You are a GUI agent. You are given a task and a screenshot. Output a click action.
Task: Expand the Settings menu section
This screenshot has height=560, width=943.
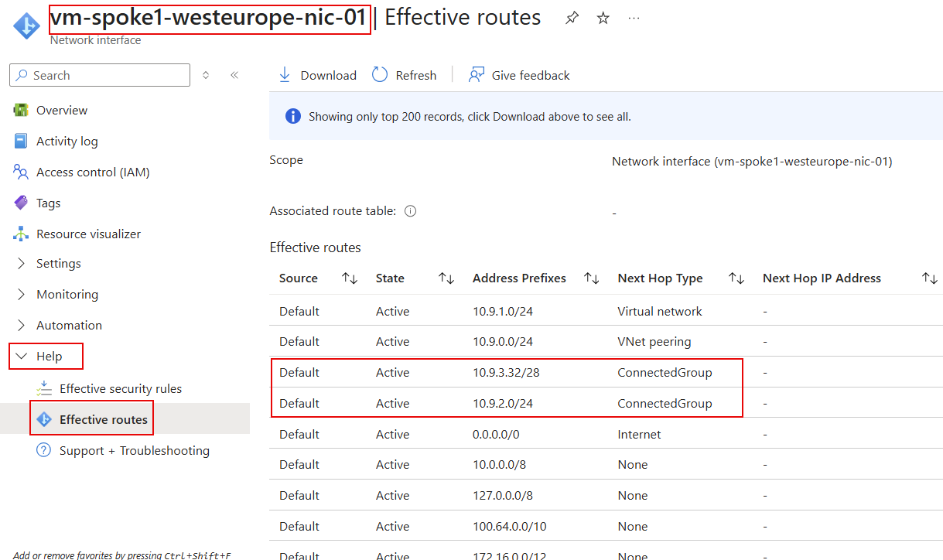[x=22, y=264]
